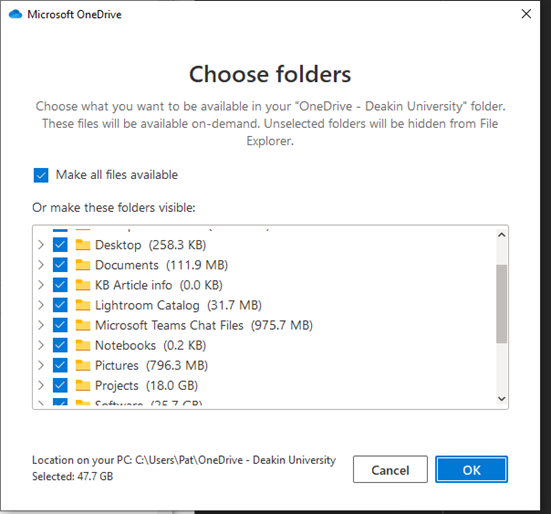Uncheck Make all files available
The image size is (551, 514).
click(x=41, y=175)
